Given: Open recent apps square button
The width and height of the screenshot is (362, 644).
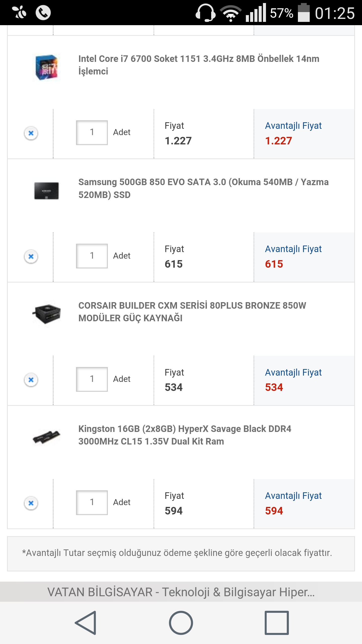Looking at the screenshot, I should pos(277,623).
